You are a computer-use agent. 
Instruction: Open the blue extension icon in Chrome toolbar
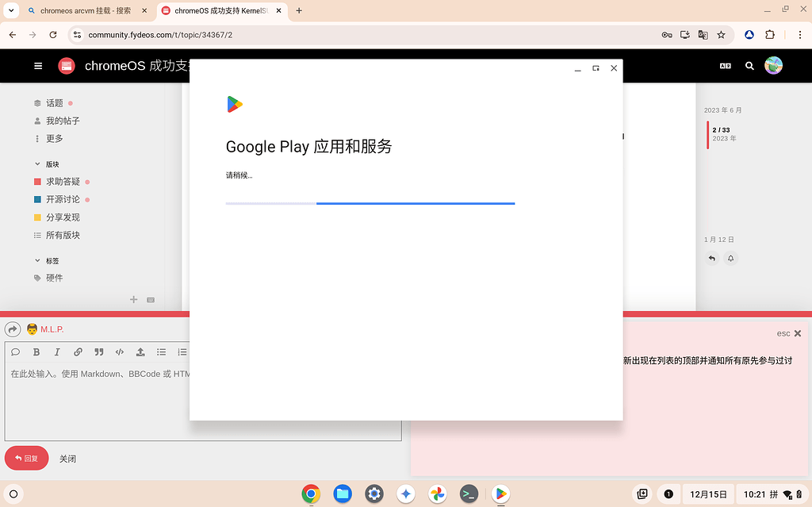pyautogui.click(x=749, y=35)
